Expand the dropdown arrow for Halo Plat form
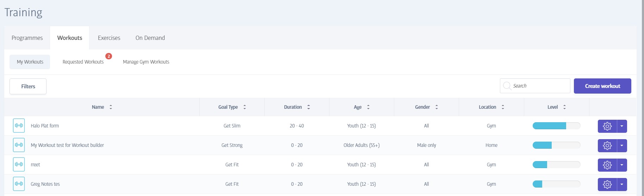 (x=622, y=126)
